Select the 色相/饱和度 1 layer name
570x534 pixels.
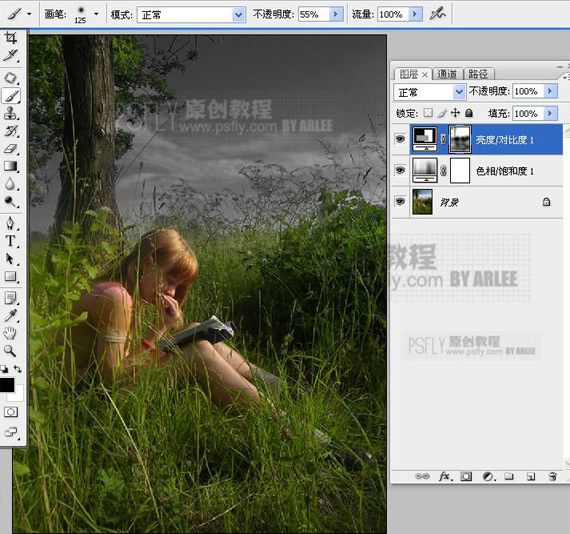coord(505,171)
